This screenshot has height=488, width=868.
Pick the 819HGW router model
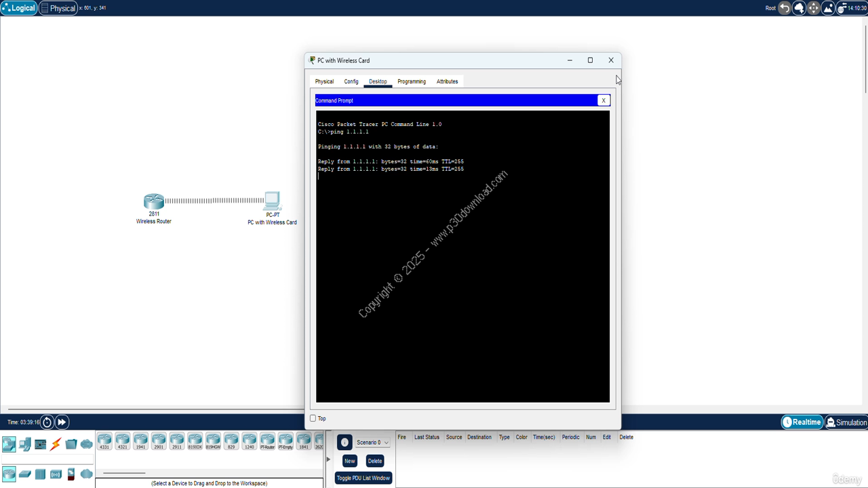coord(213,441)
